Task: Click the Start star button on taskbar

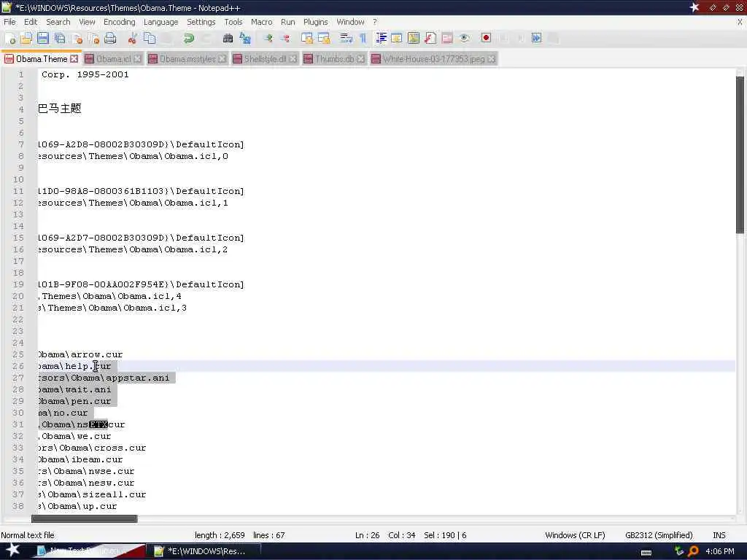Action: pos(13,550)
